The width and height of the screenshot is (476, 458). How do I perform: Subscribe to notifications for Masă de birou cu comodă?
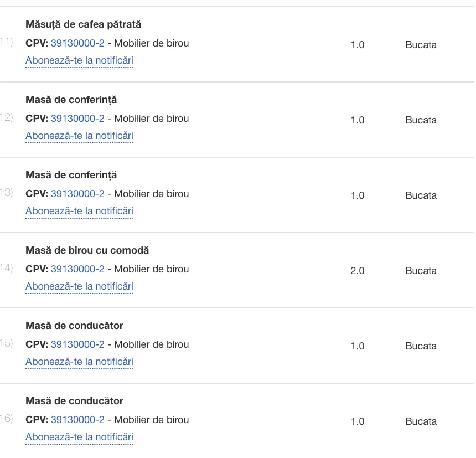(79, 286)
